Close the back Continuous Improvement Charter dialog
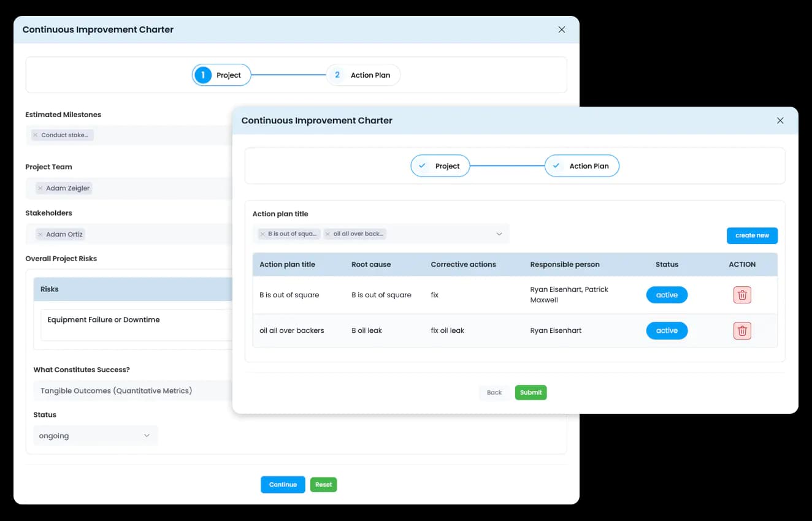 (561, 29)
